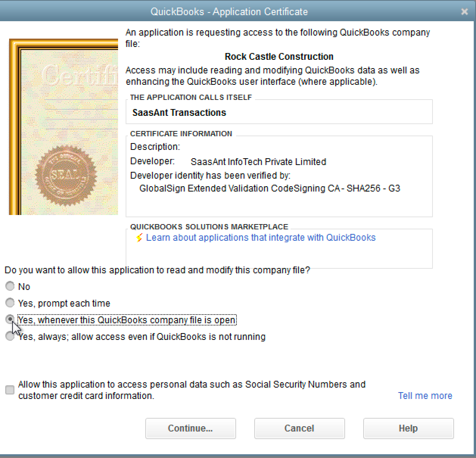Close the Application Certificate window

click(465, 12)
